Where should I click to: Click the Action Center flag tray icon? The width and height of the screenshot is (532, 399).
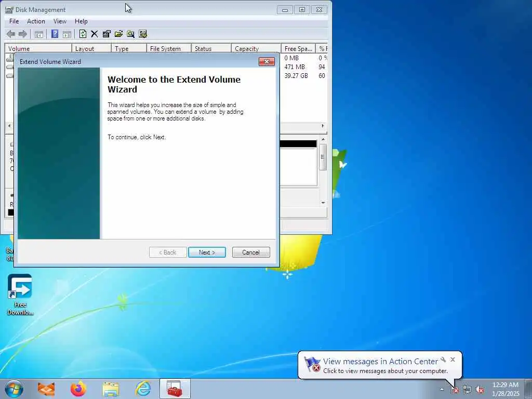(455, 390)
